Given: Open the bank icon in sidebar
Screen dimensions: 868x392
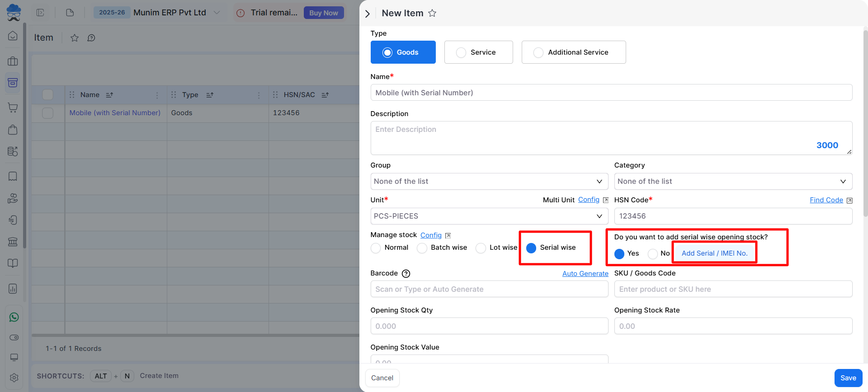Looking at the screenshot, I should (x=13, y=242).
